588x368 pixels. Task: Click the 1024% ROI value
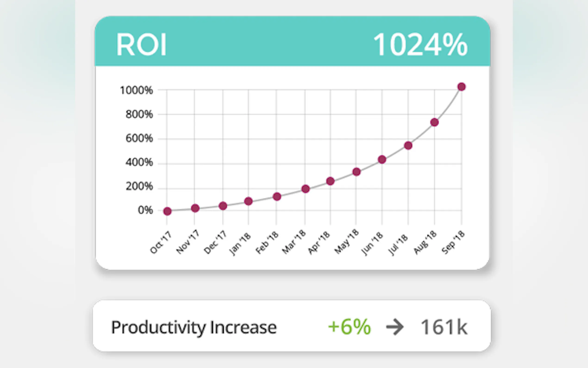click(420, 45)
